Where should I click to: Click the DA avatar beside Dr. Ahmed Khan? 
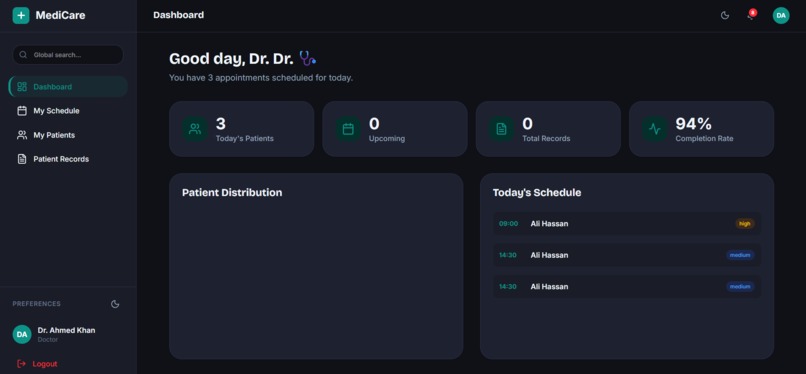tap(22, 334)
